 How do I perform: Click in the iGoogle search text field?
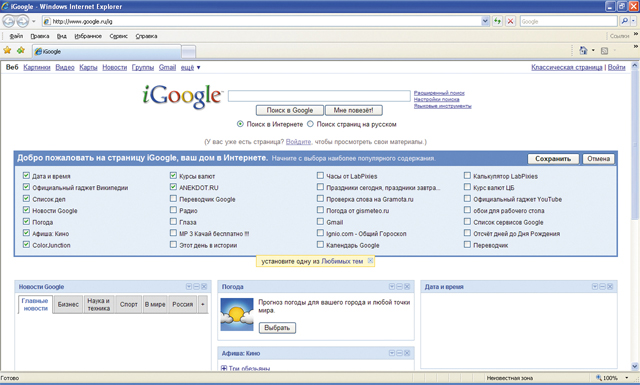(319, 96)
